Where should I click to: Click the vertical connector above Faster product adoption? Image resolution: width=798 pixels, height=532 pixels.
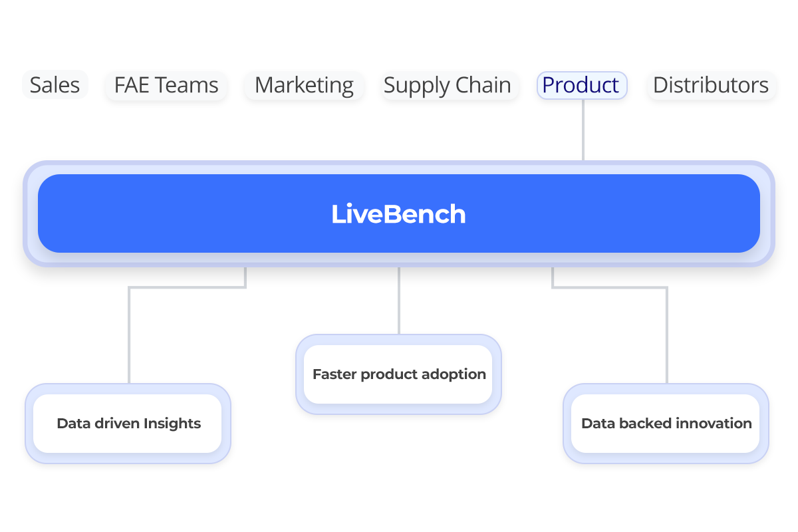(x=399, y=299)
